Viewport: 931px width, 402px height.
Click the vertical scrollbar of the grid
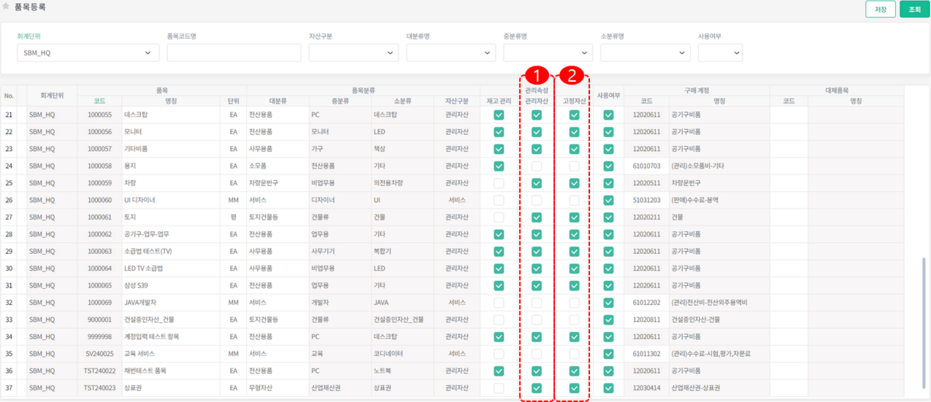923,300
